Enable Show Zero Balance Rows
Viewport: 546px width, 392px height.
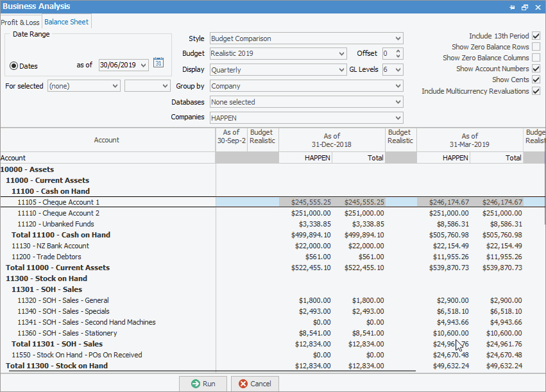coord(536,47)
